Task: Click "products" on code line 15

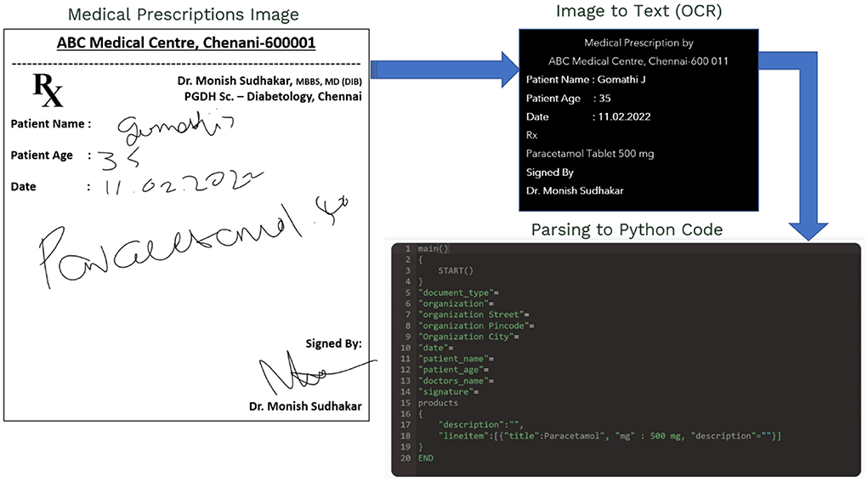Action: point(438,404)
